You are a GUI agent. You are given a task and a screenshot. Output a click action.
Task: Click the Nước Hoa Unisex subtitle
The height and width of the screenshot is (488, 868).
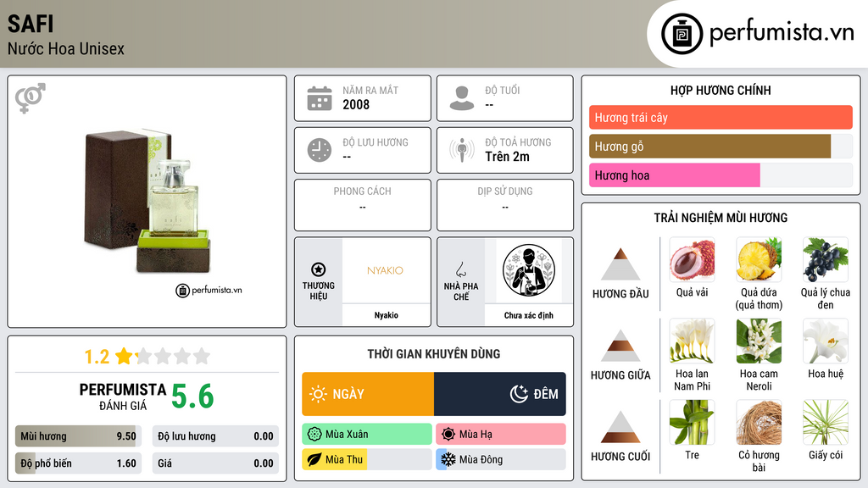click(x=66, y=48)
